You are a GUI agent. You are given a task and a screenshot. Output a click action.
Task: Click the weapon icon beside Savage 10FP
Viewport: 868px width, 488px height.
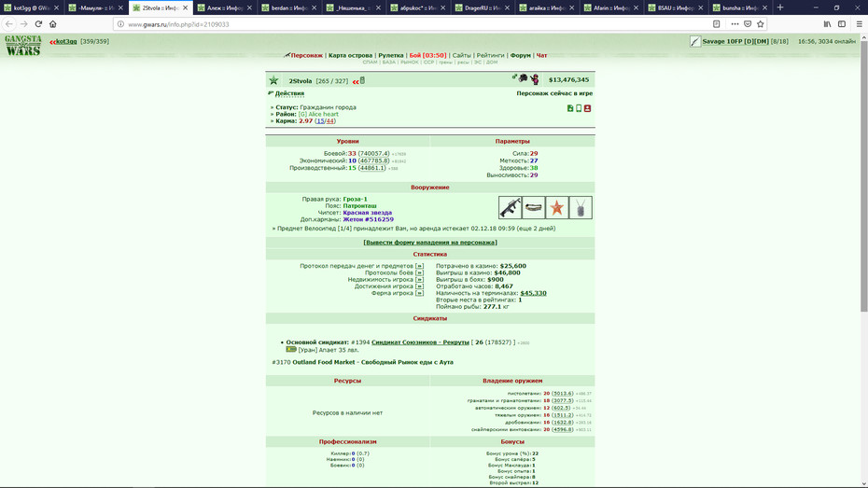coord(695,41)
